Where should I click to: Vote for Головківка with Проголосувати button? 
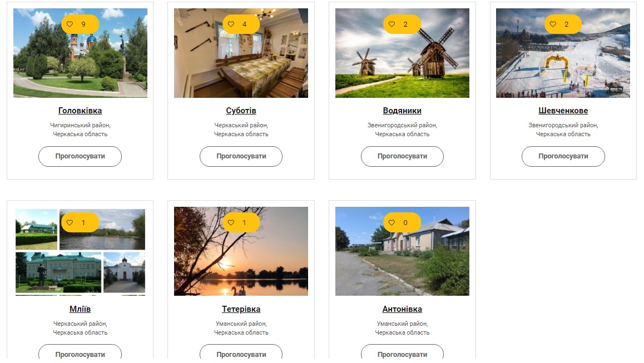click(80, 156)
